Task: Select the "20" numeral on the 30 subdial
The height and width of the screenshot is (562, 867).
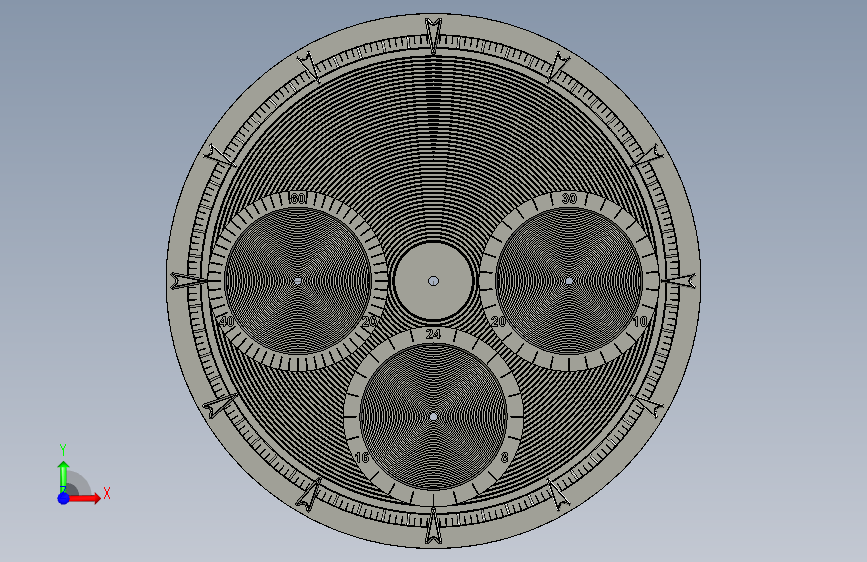Action: pos(498,321)
